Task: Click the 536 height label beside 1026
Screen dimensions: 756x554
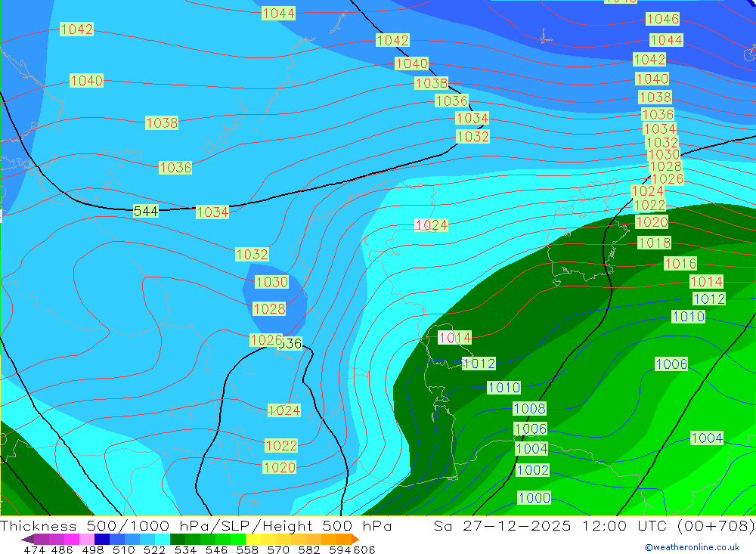Action: tap(292, 343)
